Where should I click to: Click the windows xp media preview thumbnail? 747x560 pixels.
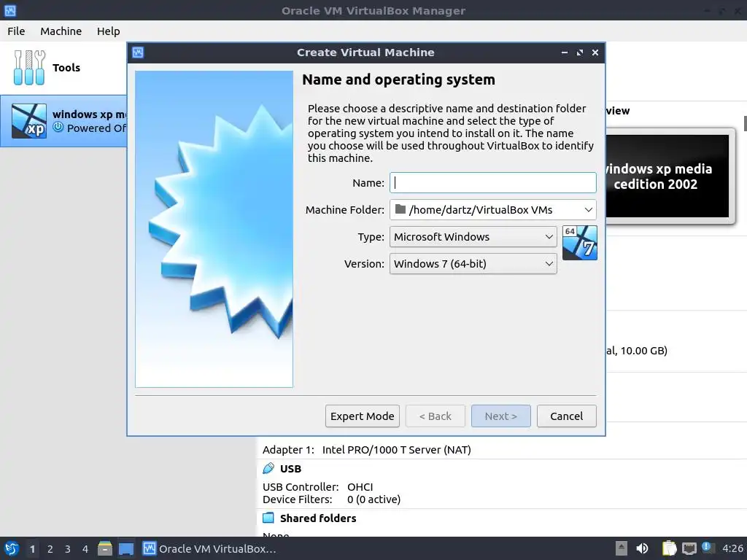667,176
